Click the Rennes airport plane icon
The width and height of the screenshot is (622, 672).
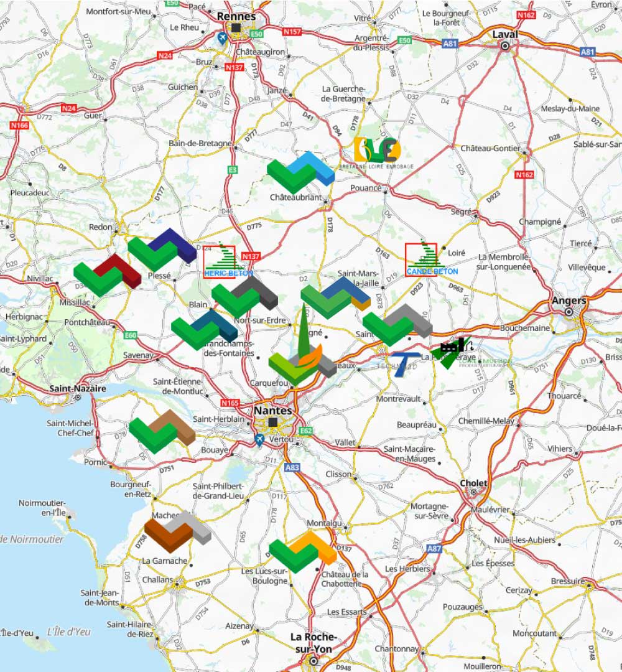[222, 39]
